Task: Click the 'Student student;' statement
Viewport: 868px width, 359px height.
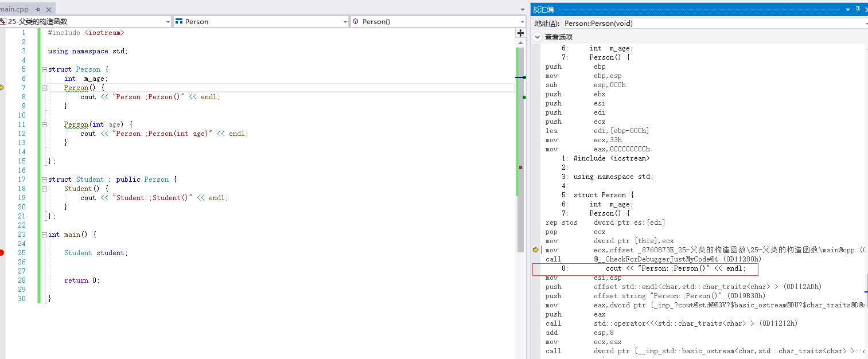Action: pos(96,253)
